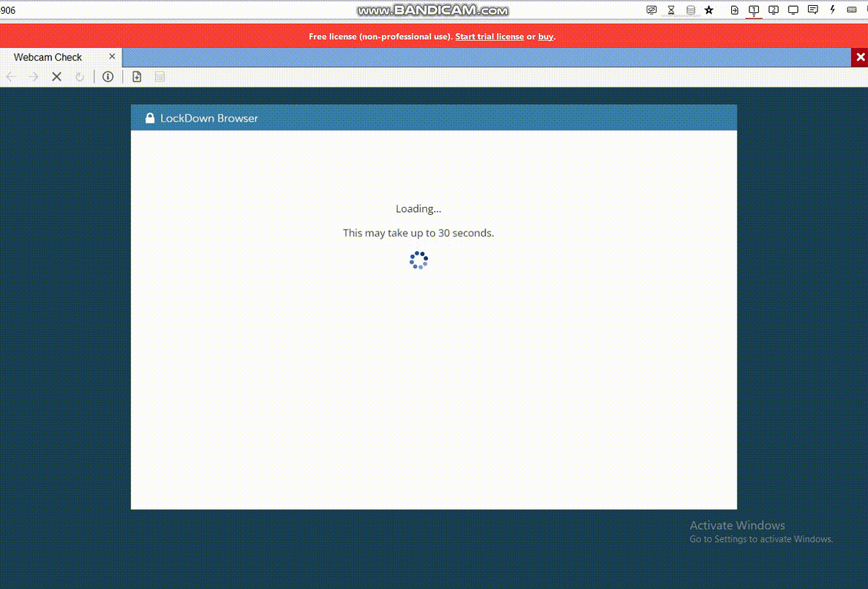The width and height of the screenshot is (868, 589).
Task: Switch to the Webcam Check tab
Action: click(47, 56)
